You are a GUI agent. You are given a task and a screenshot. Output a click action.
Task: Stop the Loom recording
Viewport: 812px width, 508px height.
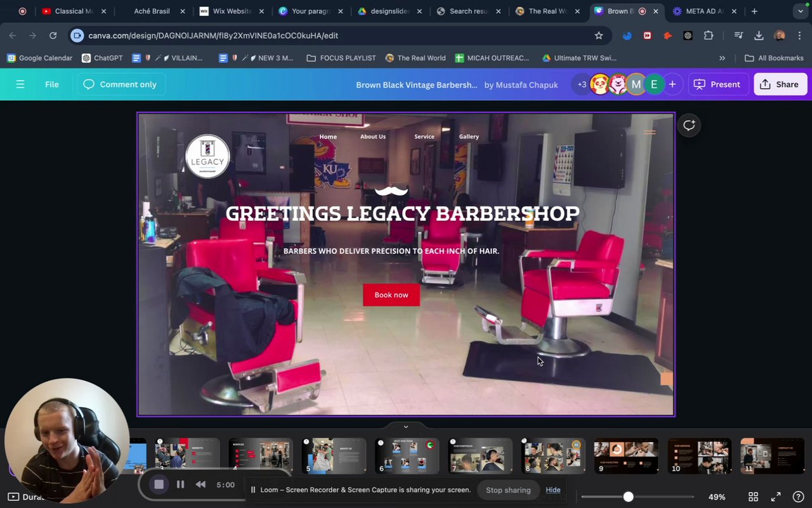159,485
